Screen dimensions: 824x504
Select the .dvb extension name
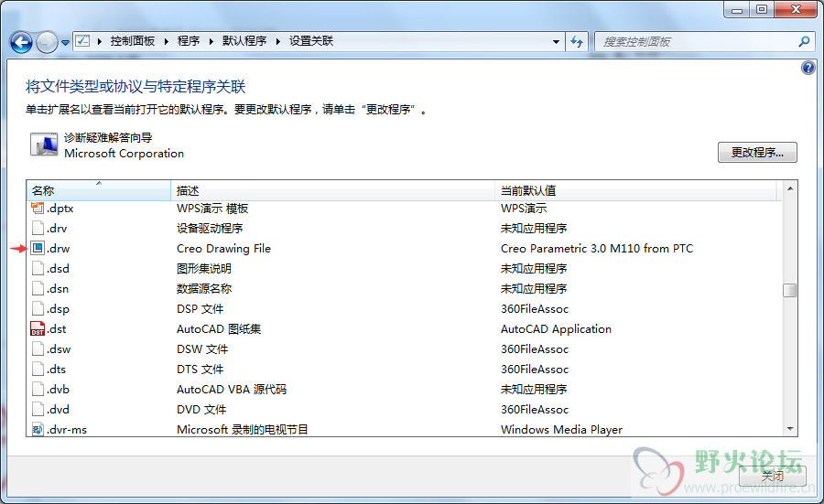(x=58, y=389)
